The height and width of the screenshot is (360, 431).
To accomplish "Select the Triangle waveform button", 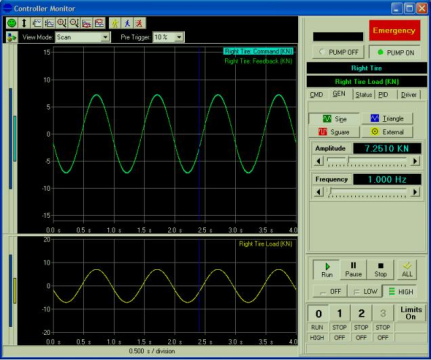I will pyautogui.click(x=387, y=118).
